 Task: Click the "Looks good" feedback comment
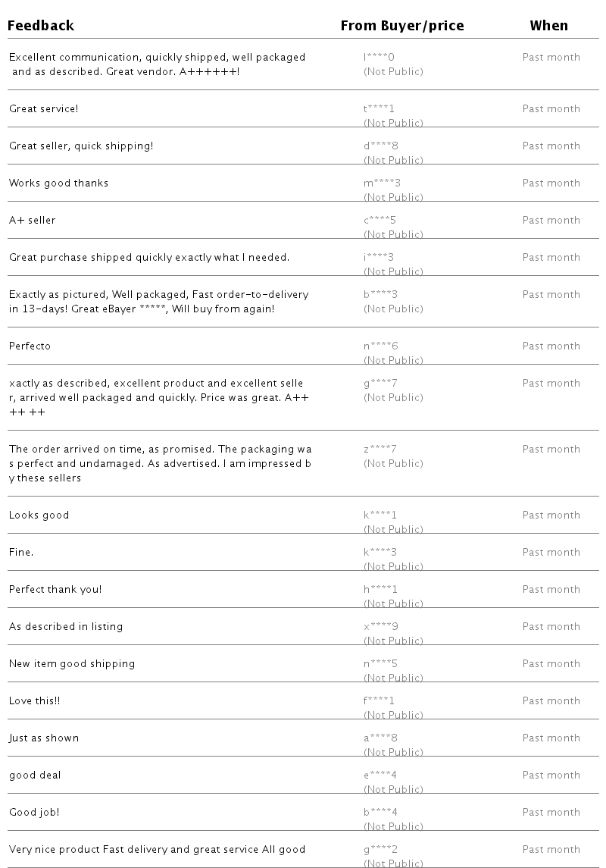[39, 515]
